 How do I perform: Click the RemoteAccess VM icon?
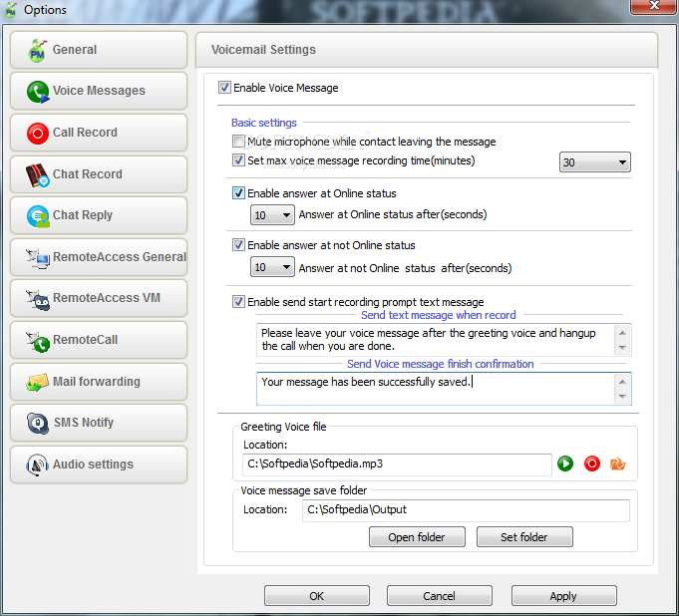click(38, 300)
